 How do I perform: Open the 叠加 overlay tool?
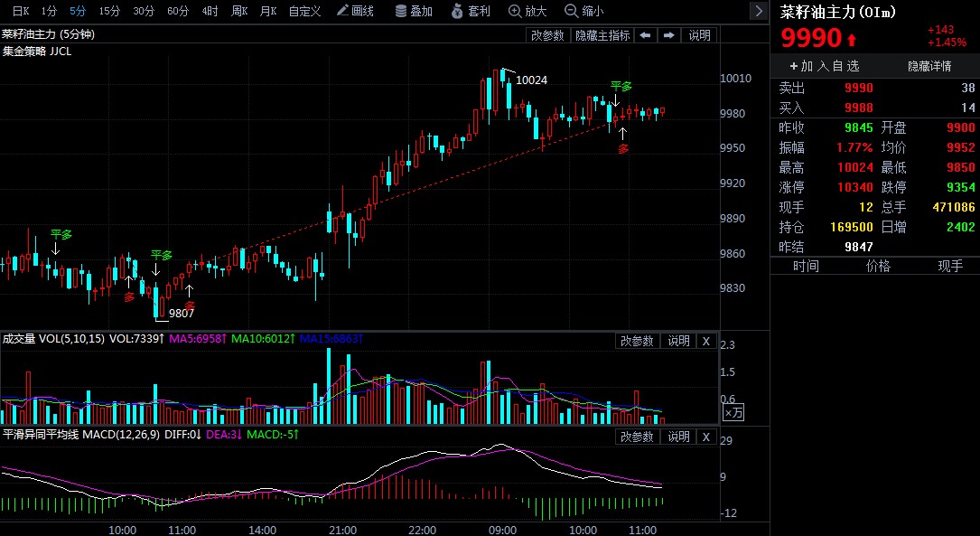(415, 11)
